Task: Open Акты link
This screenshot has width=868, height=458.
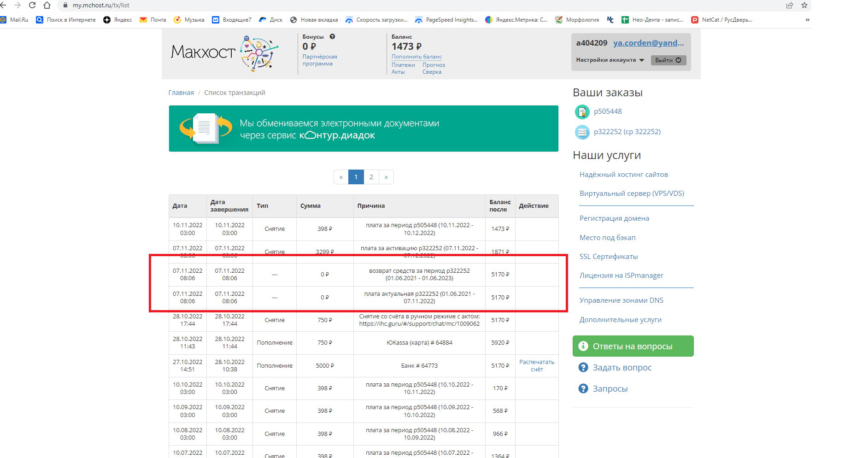Action: tap(398, 72)
